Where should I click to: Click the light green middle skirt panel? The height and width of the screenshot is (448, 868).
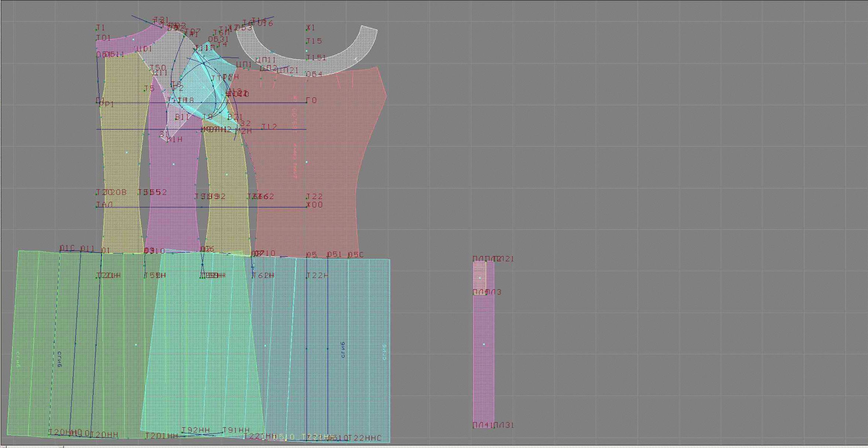(202, 343)
